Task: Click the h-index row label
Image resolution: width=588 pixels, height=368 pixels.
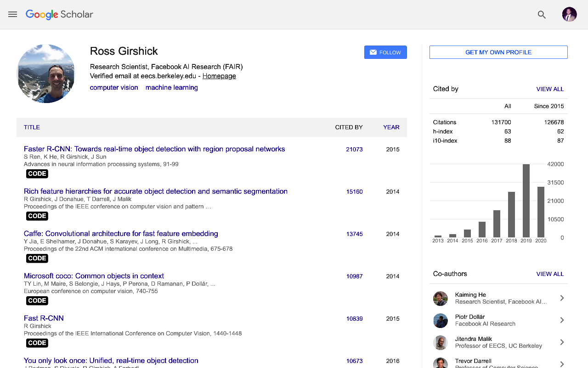Action: pos(443,132)
